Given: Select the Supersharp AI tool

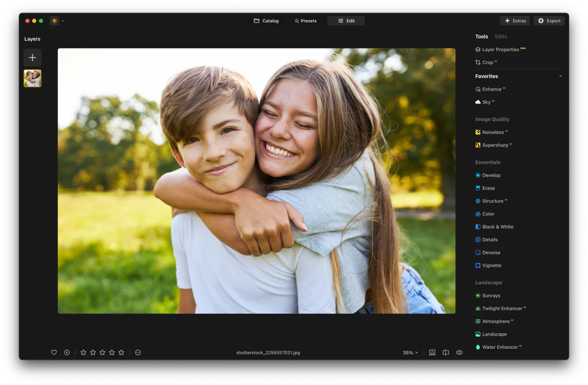Looking at the screenshot, I should [x=495, y=145].
